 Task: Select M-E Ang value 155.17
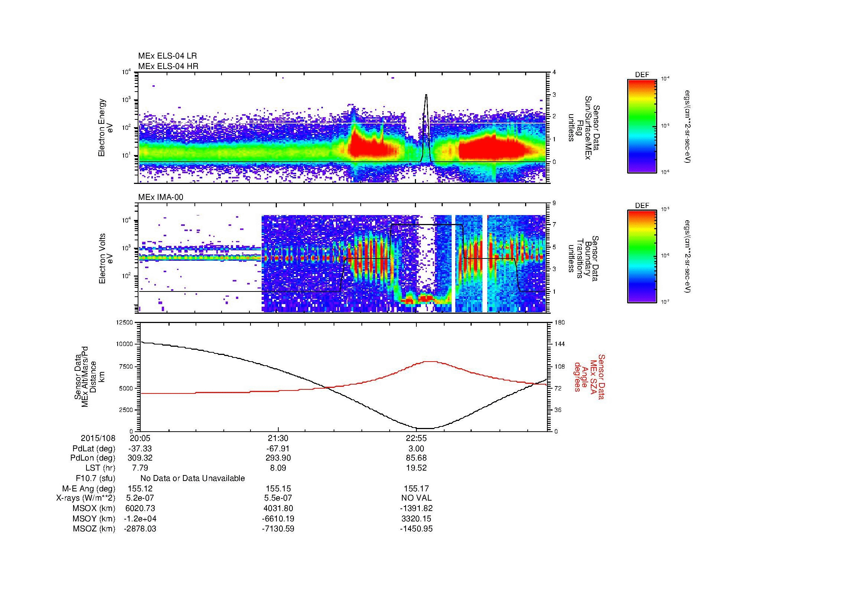click(x=416, y=489)
